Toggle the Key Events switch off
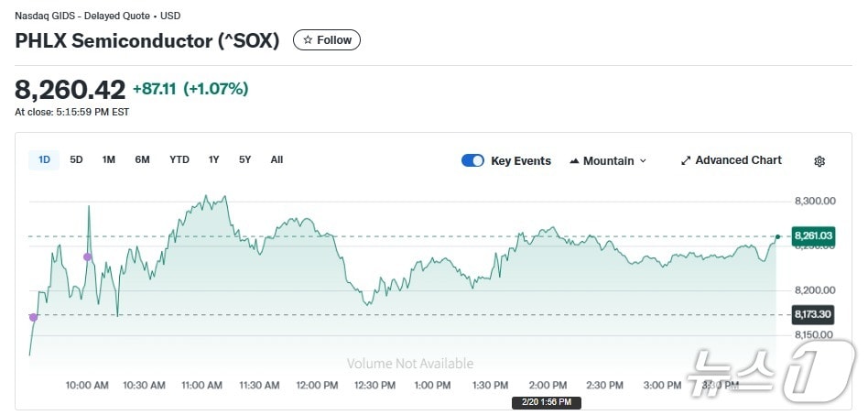Viewport: 868px width, 415px height. [x=472, y=160]
